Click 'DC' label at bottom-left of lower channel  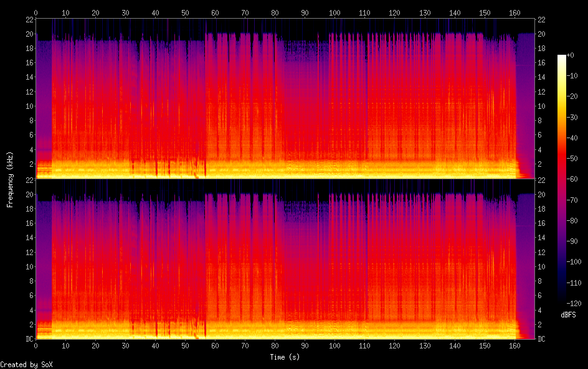point(29,339)
